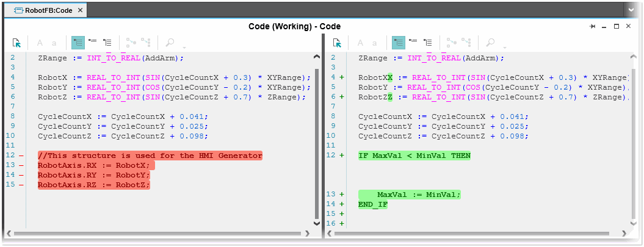Click the left pane horizontal scrollbar
644x247 pixels.
[x=159, y=234]
